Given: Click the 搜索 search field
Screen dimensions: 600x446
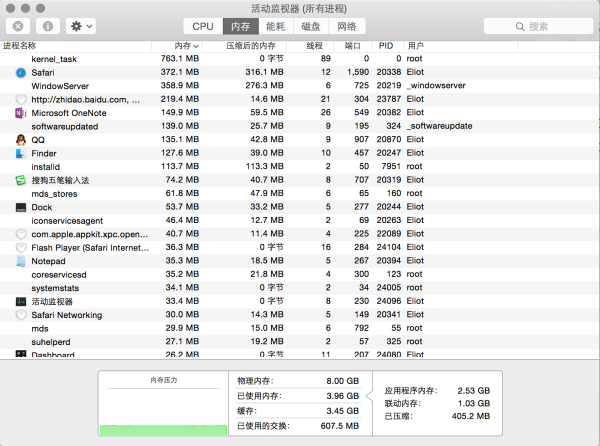Looking at the screenshot, I should tap(538, 26).
